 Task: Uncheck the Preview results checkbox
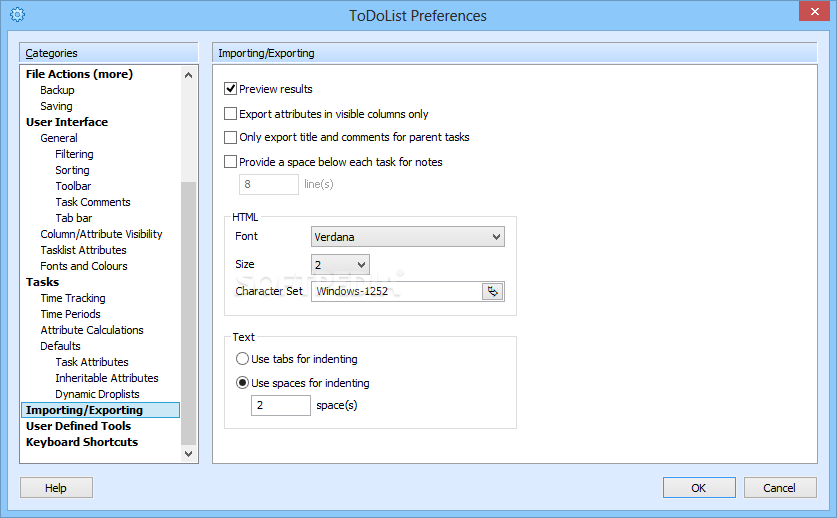231,89
